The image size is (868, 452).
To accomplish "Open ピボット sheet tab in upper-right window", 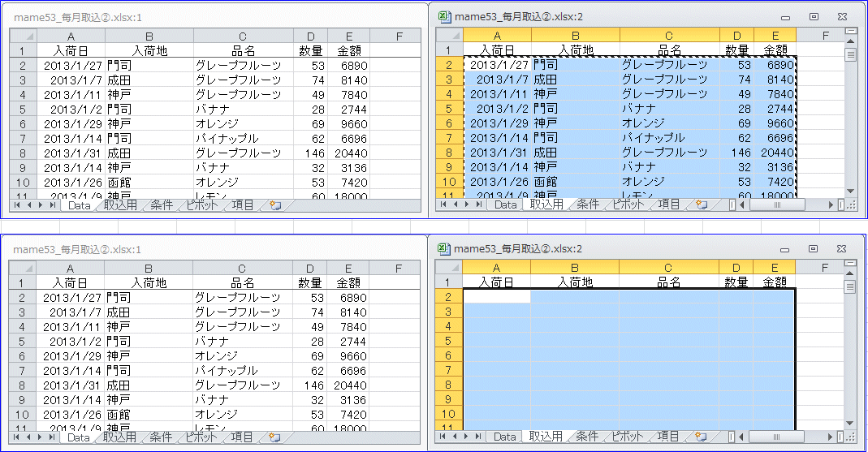I will click(x=628, y=204).
